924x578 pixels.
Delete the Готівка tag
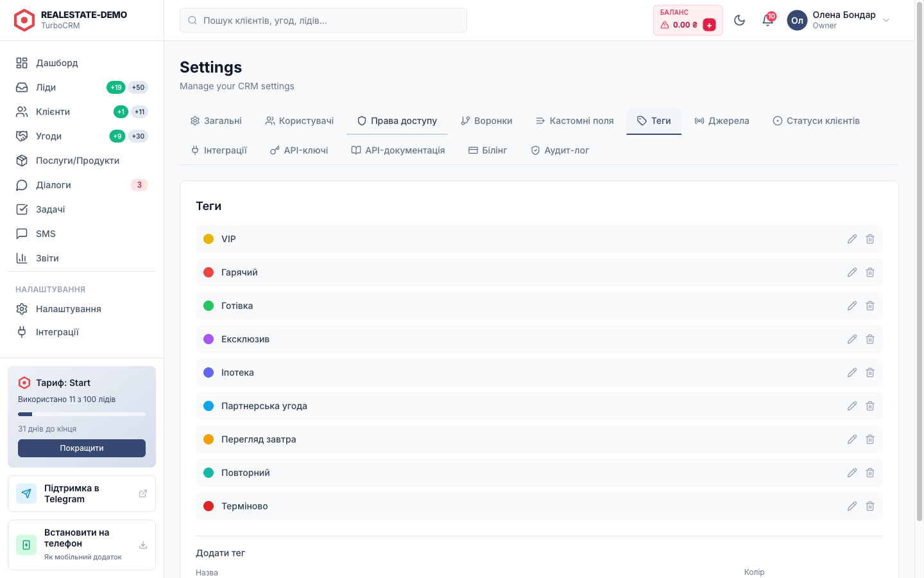(870, 306)
